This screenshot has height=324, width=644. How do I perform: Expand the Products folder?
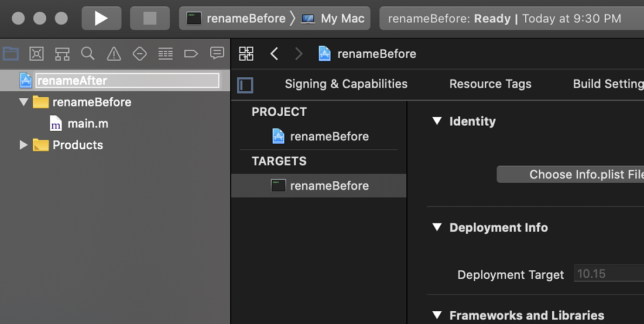tap(24, 145)
